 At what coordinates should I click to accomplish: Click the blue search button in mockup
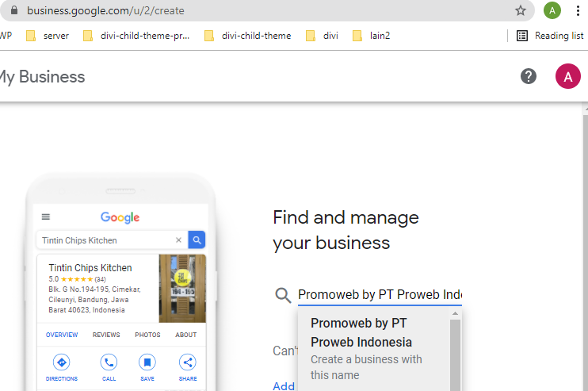(197, 240)
